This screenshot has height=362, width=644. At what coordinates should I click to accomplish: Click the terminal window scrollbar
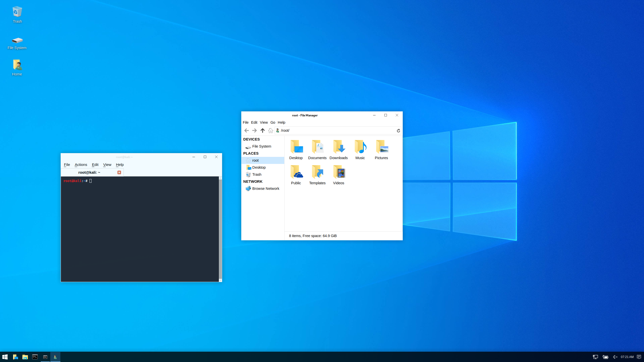220,229
